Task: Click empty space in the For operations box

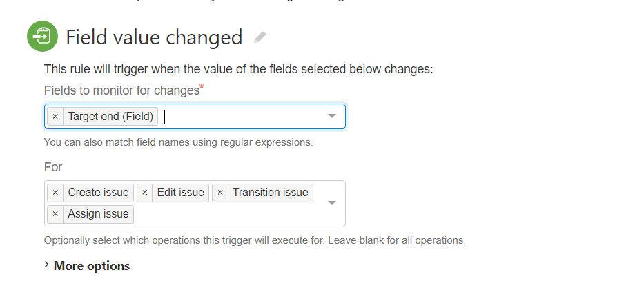Action: 228,214
